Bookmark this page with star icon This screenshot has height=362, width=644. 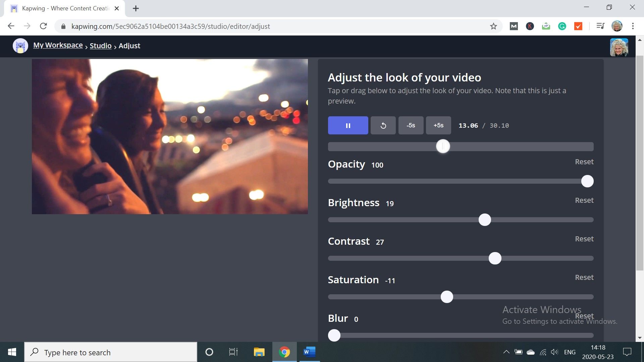(x=493, y=26)
